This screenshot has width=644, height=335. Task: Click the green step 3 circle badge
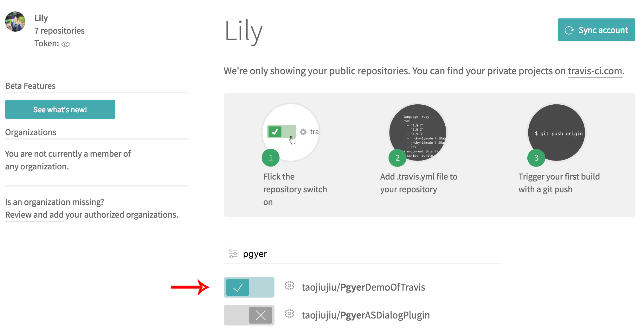click(x=536, y=158)
